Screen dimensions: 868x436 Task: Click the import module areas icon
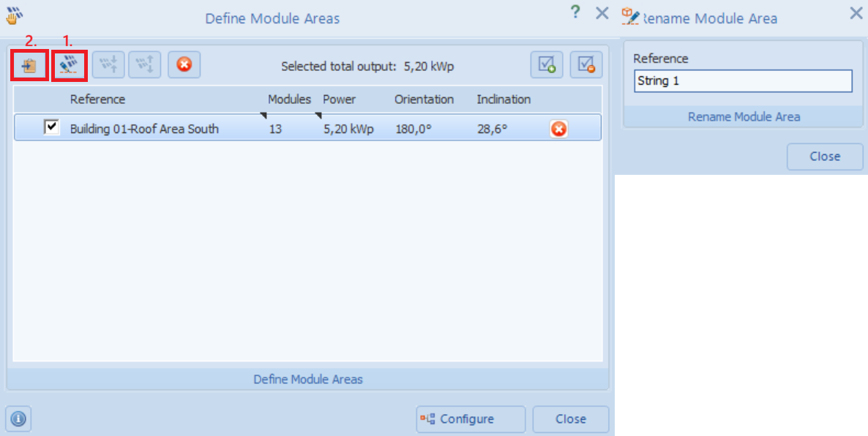click(x=29, y=66)
